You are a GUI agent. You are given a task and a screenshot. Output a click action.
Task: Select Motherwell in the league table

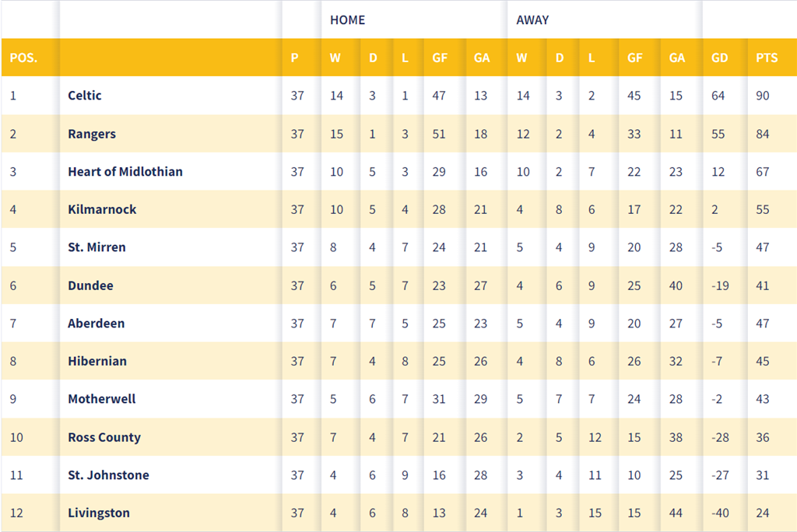click(102, 399)
